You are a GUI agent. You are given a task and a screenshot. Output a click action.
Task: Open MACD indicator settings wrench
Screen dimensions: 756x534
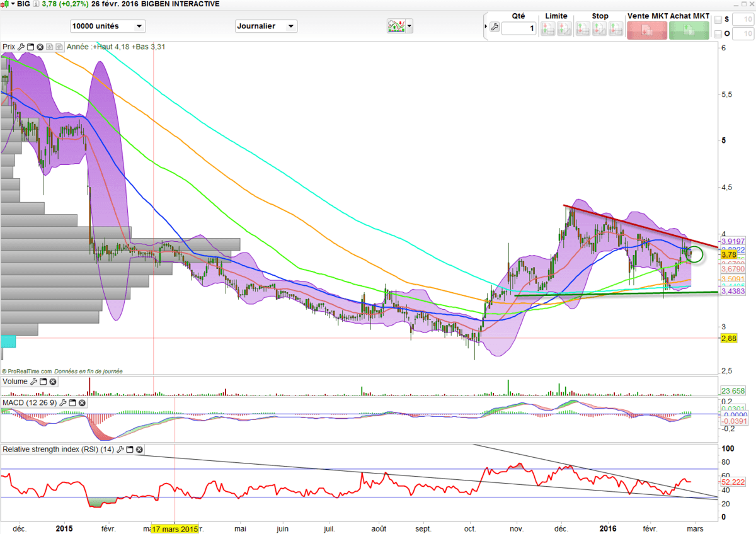click(x=63, y=402)
